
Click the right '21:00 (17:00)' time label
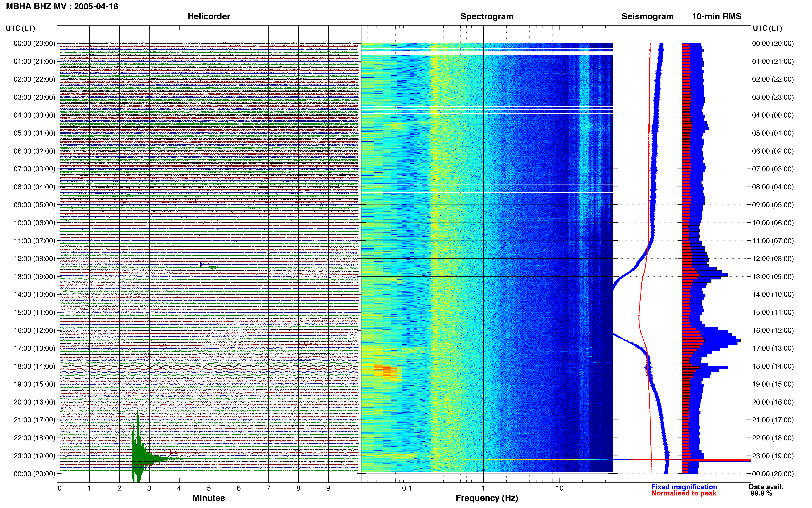pos(773,420)
